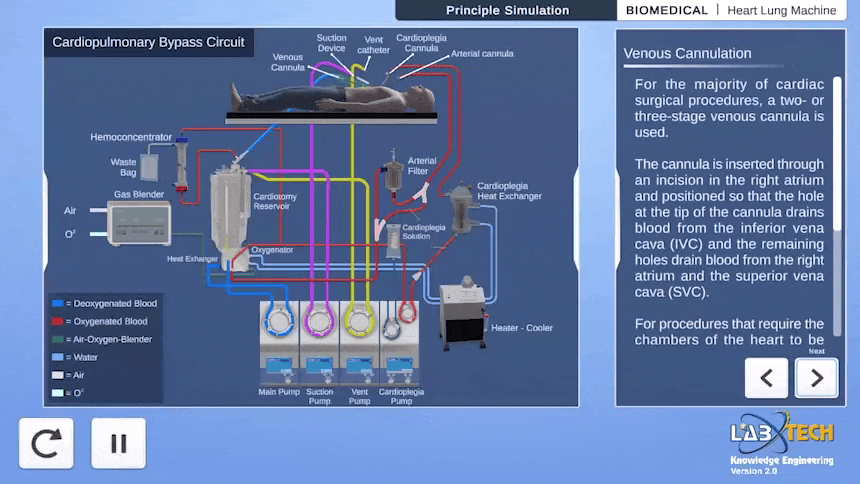Click the Venous Cannulation text scrollbar
Screen dimensions: 860x484
tap(837, 206)
